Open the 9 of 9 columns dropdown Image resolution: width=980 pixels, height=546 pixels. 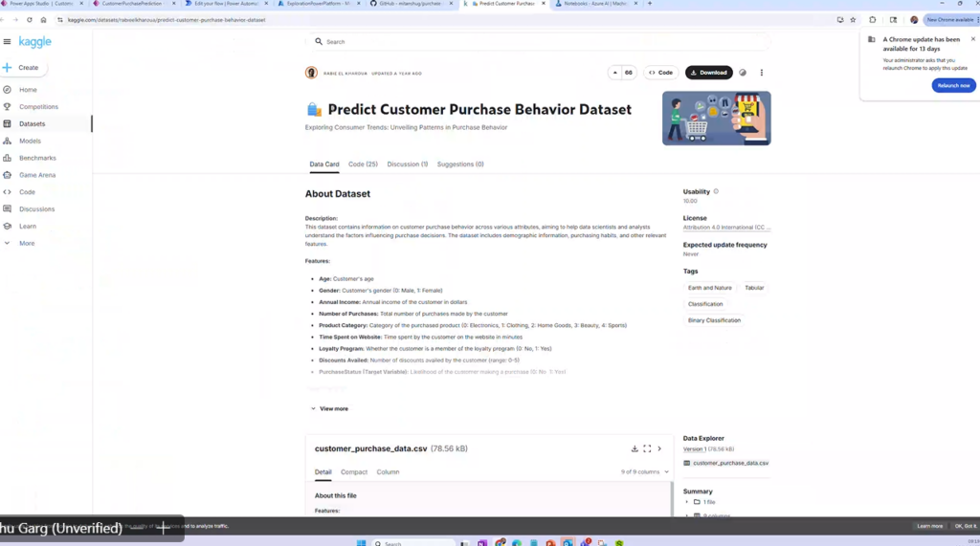644,472
